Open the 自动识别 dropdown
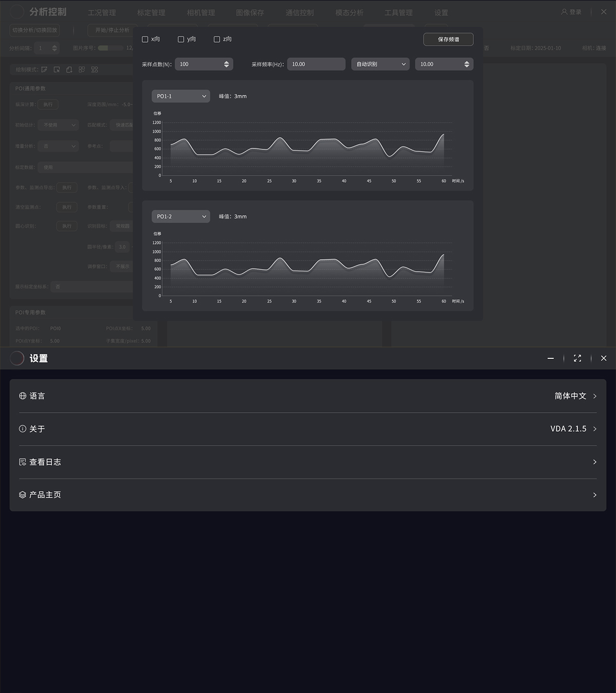616x693 pixels. (x=380, y=64)
